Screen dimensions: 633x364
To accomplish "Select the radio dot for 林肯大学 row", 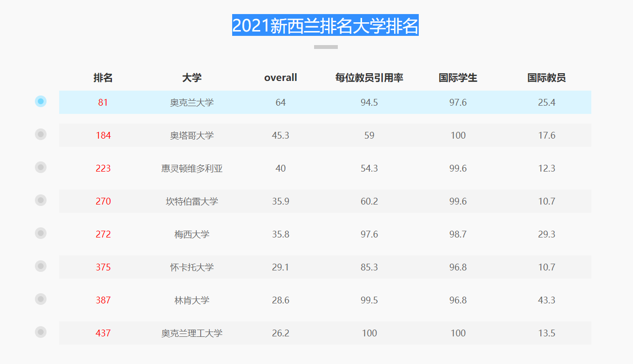I will coord(41,299).
